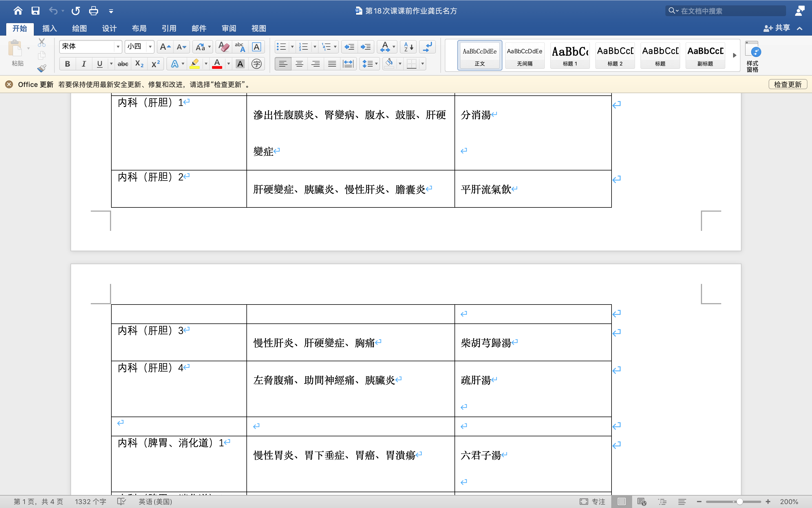Increase paragraph indent
Viewport: 812px width, 508px height.
tap(366, 47)
